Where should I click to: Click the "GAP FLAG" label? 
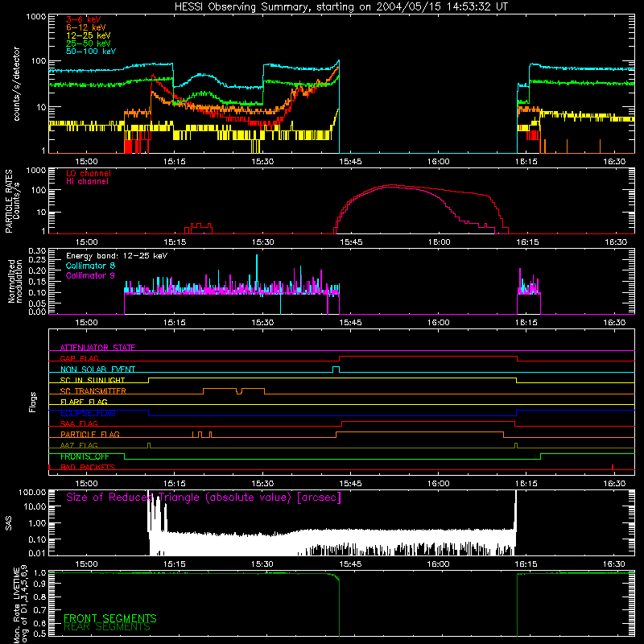click(x=79, y=358)
